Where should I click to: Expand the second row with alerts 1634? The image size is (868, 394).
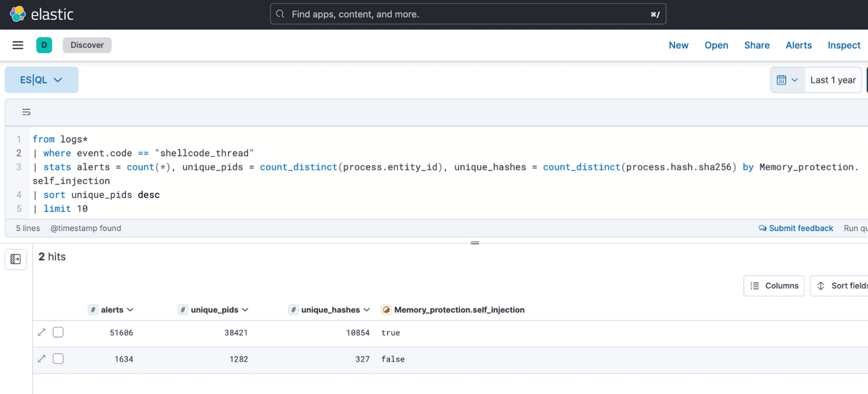(42, 359)
